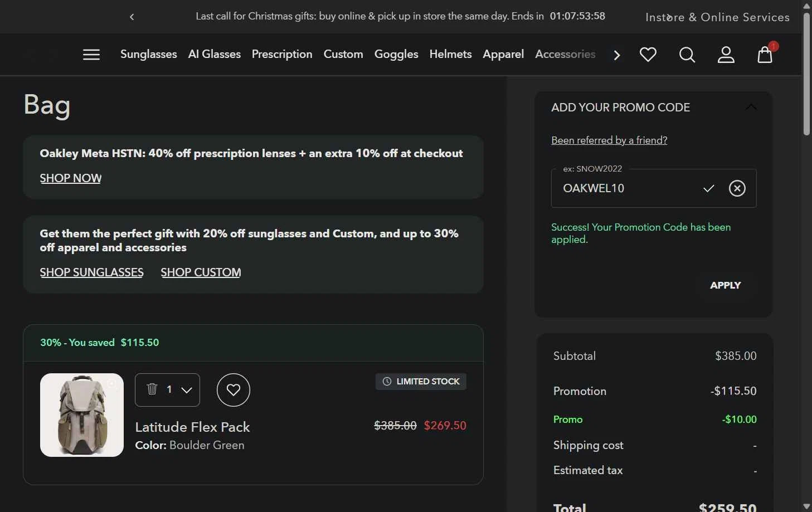Open the quantity dropdown for the backpack
Screen dimensions: 812x512
point(187,390)
